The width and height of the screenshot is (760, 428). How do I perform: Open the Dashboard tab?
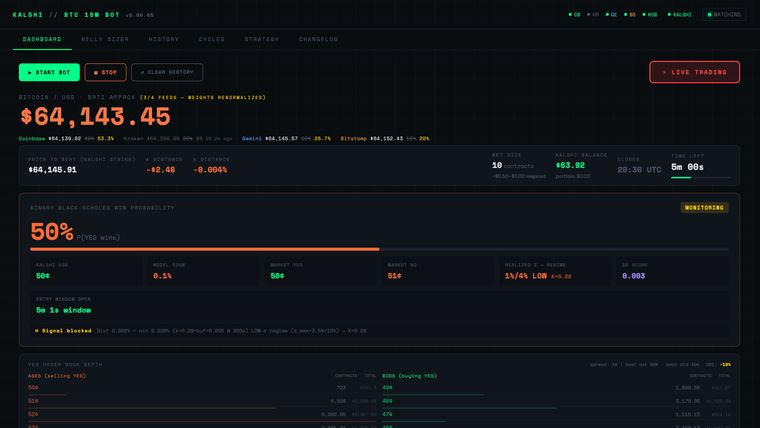pyautogui.click(x=42, y=39)
